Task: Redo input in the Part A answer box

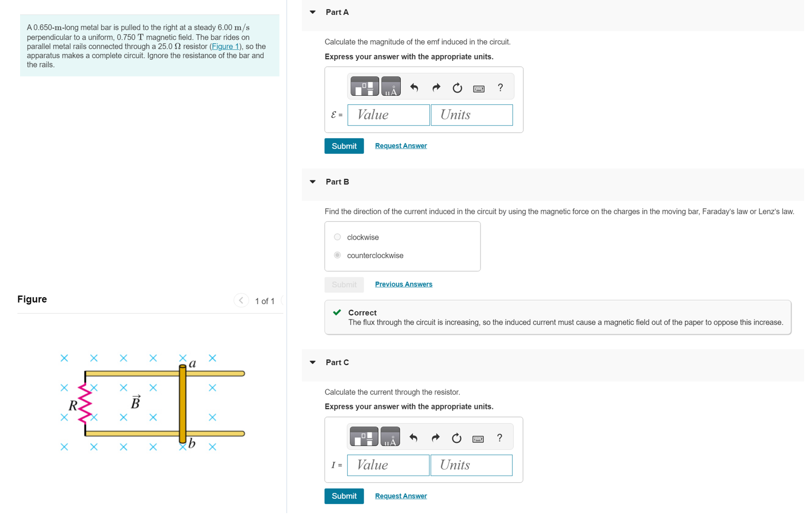Action: tap(436, 87)
